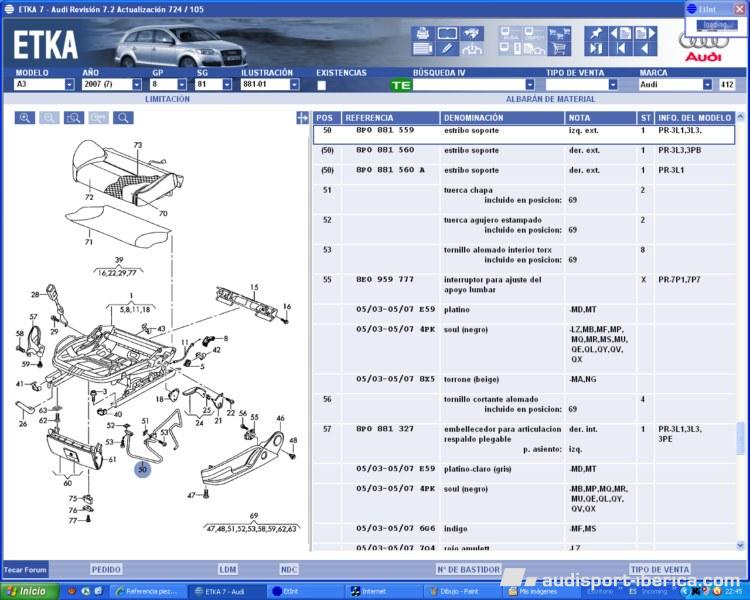Click the multiple shopping carts icon
This screenshot has width=750, height=600.
coord(559,33)
